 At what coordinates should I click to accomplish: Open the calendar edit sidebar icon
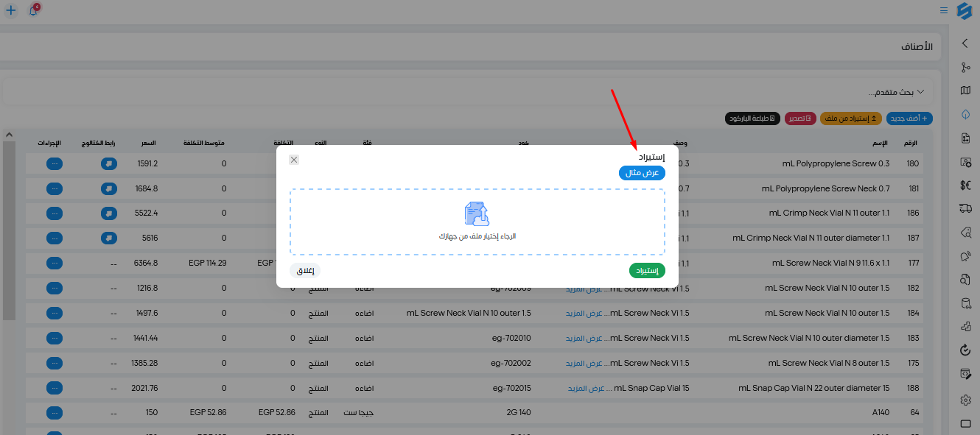tap(965, 373)
